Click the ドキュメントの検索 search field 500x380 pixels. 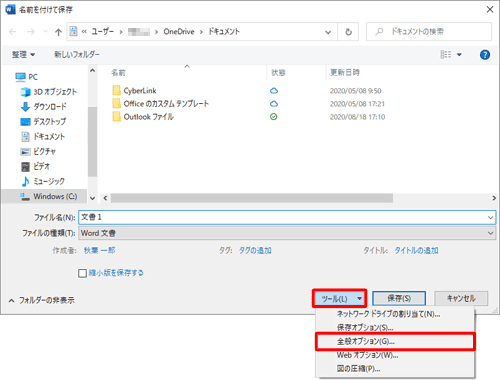click(429, 32)
